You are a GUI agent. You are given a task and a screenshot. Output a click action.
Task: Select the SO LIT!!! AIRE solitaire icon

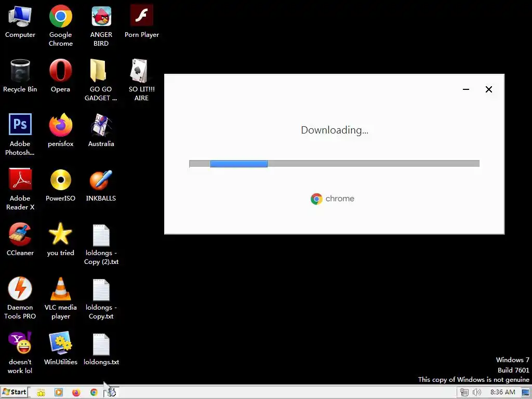point(141,80)
